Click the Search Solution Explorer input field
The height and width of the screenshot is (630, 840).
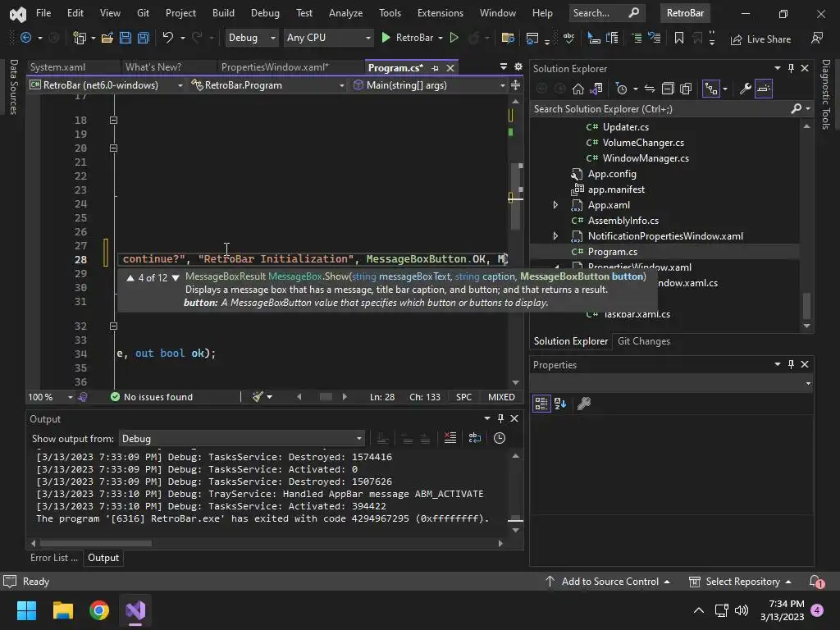659,109
